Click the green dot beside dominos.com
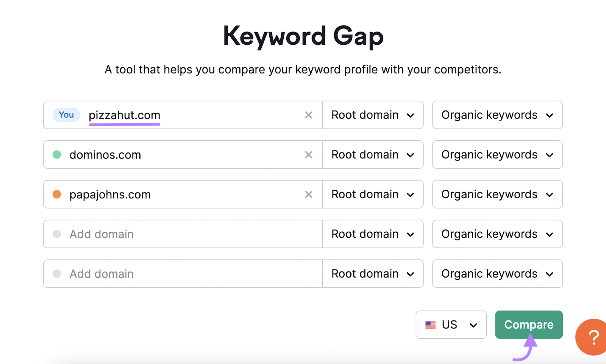This screenshot has width=606, height=364. [56, 155]
